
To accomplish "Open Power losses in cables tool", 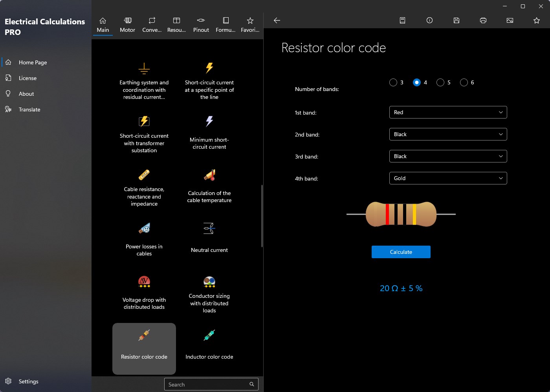I will 144,241.
